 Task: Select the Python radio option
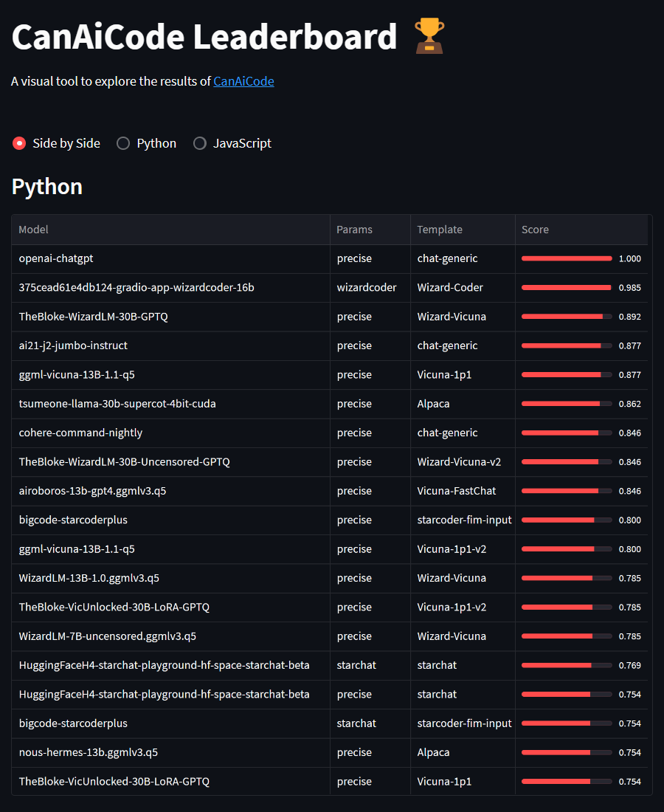tap(147, 143)
